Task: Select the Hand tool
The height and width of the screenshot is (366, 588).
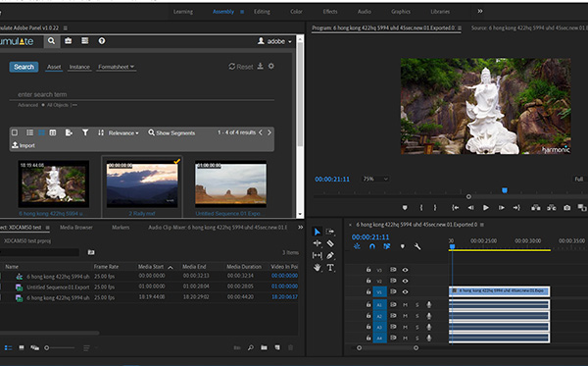Action: [x=317, y=267]
